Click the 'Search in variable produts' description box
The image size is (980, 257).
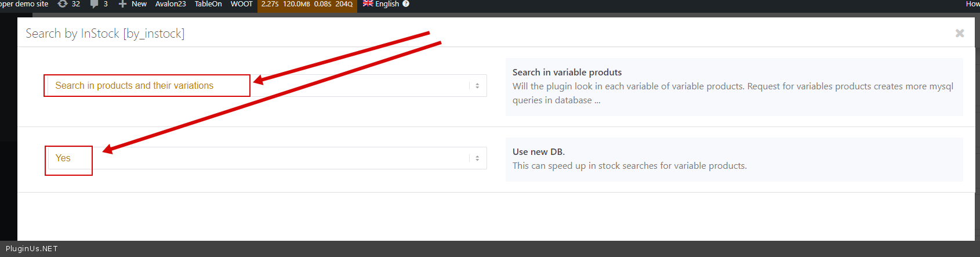pos(734,86)
